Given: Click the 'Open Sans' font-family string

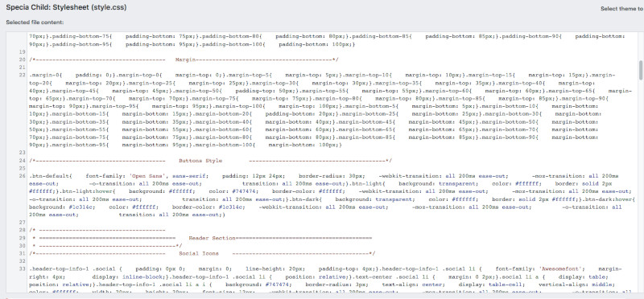Looking at the screenshot, I should 147,176.
